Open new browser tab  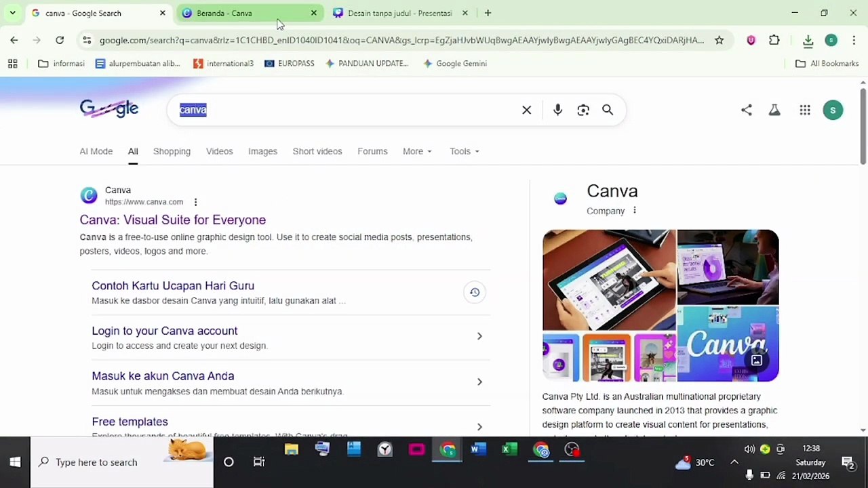tap(488, 13)
